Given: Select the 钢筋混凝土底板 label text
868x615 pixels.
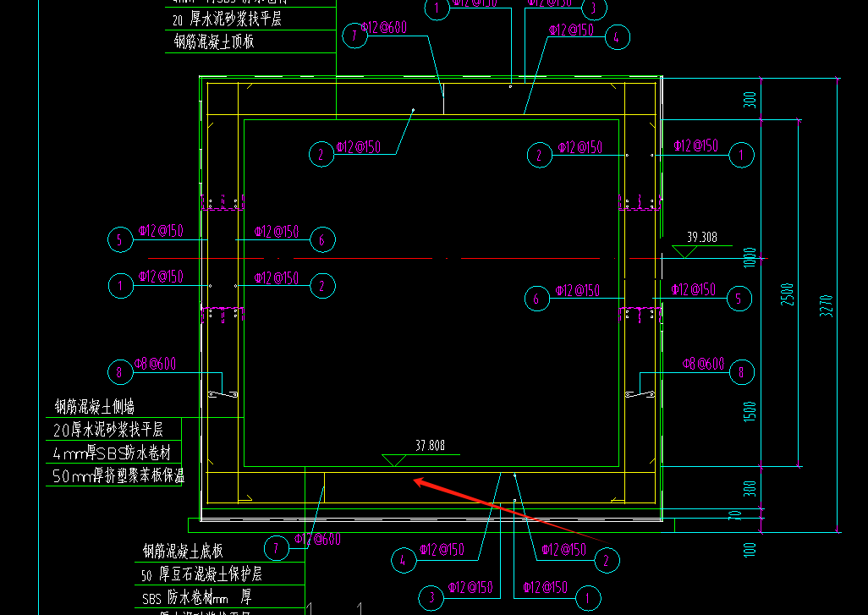Looking at the screenshot, I should [x=183, y=551].
